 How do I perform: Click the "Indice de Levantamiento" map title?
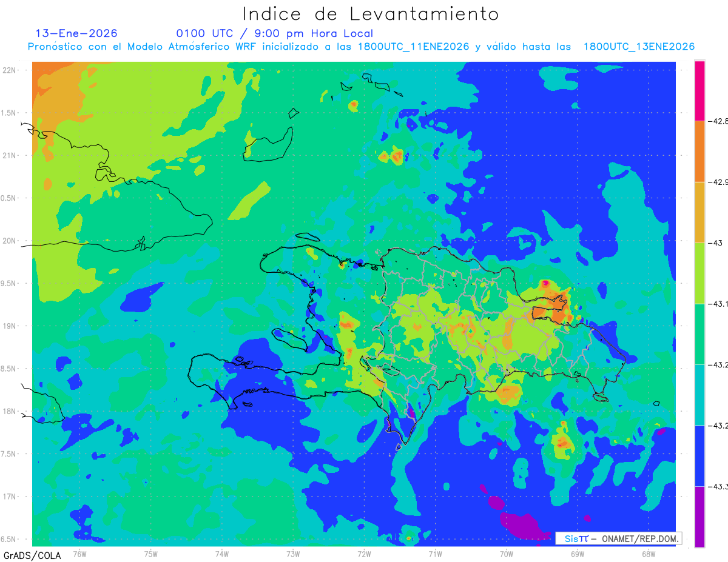371,14
